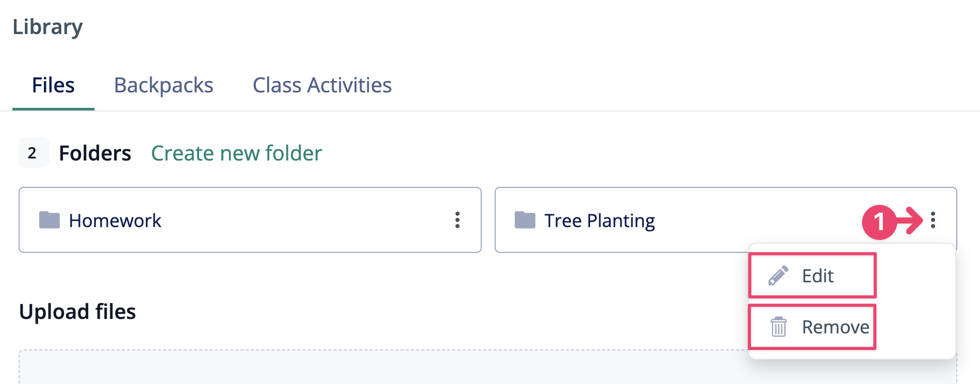The image size is (980, 384).
Task: Click the Tree Planting folder icon
Action: pyautogui.click(x=525, y=220)
